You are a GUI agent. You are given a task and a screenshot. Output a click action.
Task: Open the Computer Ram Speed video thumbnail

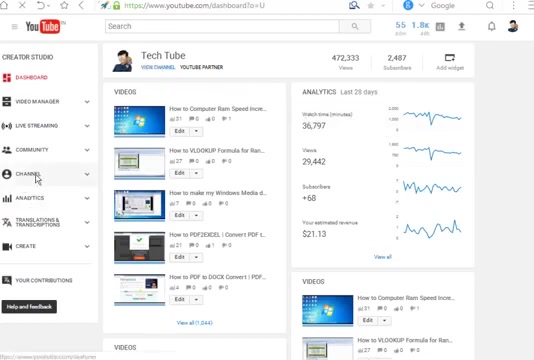coord(140,121)
